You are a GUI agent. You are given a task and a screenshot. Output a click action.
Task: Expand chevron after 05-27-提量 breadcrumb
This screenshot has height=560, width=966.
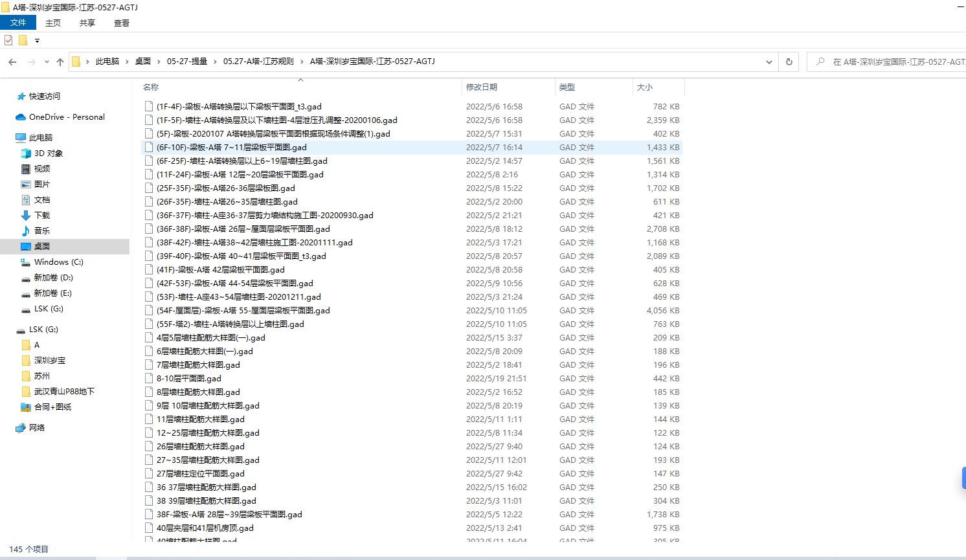[216, 62]
